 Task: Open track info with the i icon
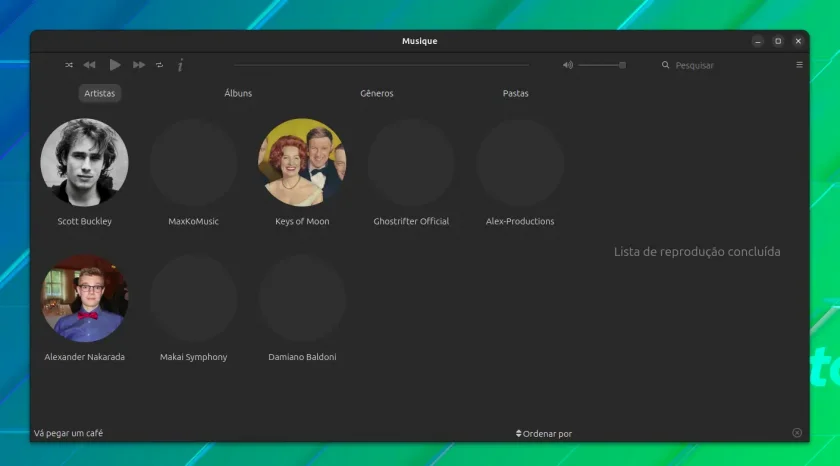[x=181, y=65]
